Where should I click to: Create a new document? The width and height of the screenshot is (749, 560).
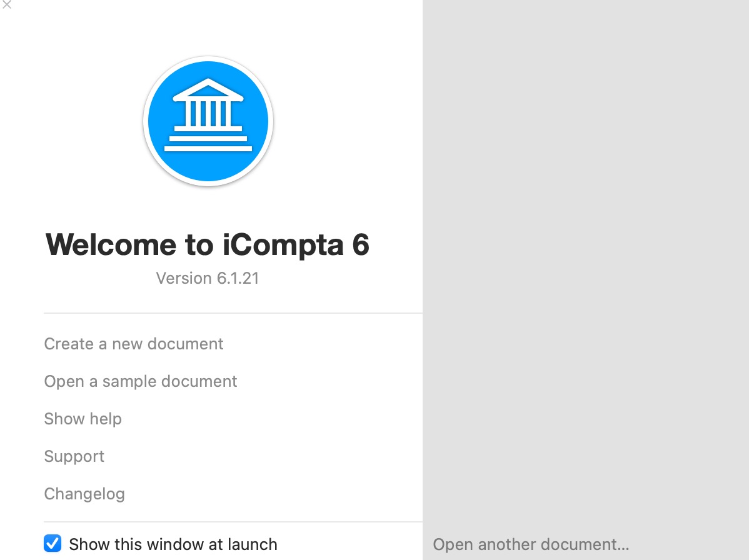(134, 344)
